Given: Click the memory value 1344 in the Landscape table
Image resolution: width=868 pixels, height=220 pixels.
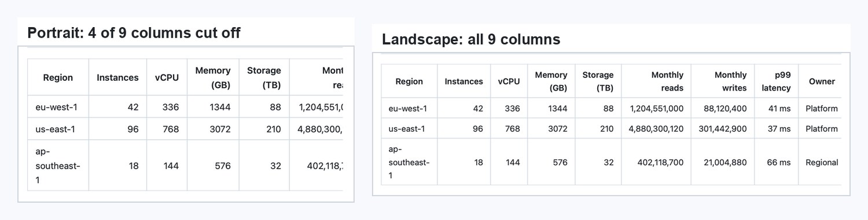Looking at the screenshot, I should (551, 109).
